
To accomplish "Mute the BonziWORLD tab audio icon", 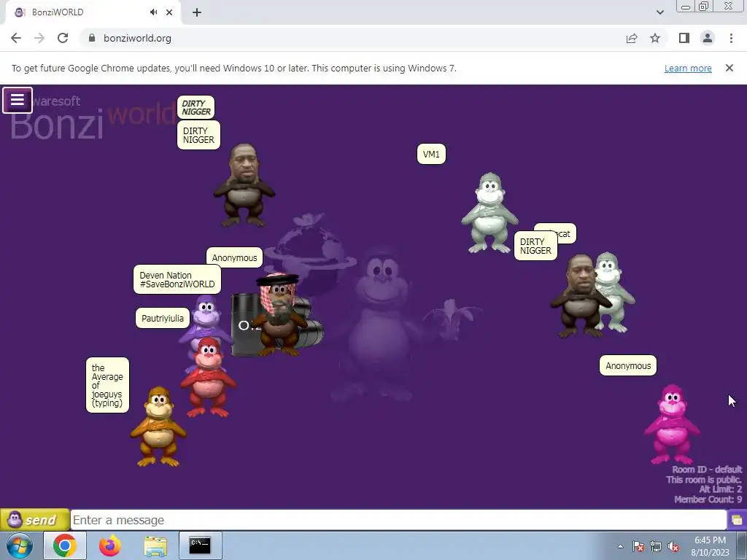I will pos(153,12).
